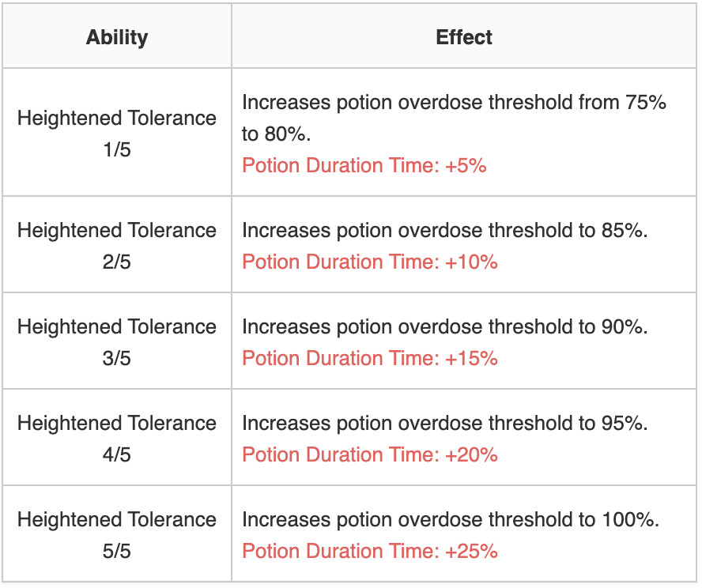Click the 4/5 rank label
Image resolution: width=702 pixels, height=588 pixels.
(x=117, y=454)
